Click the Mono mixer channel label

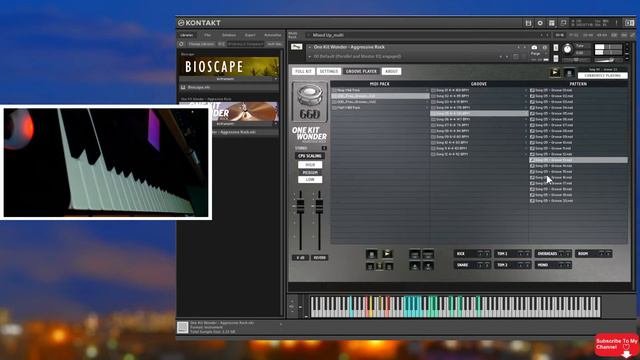pyautogui.click(x=543, y=265)
